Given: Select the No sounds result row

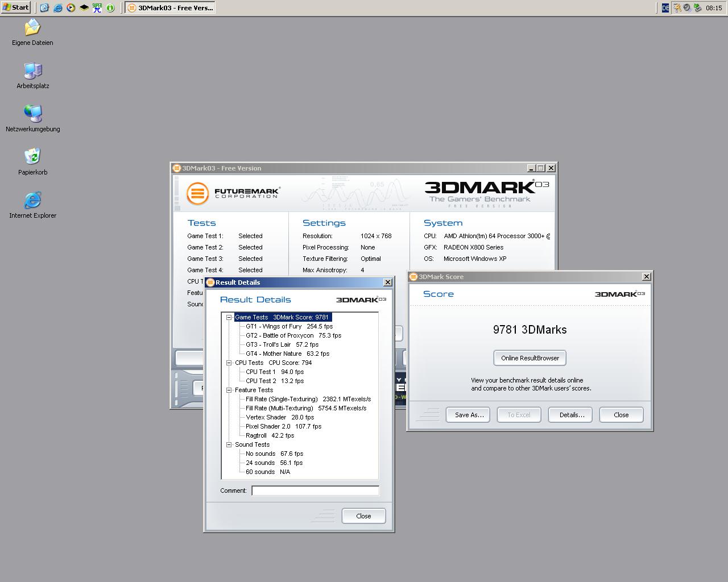Looking at the screenshot, I should click(x=274, y=454).
